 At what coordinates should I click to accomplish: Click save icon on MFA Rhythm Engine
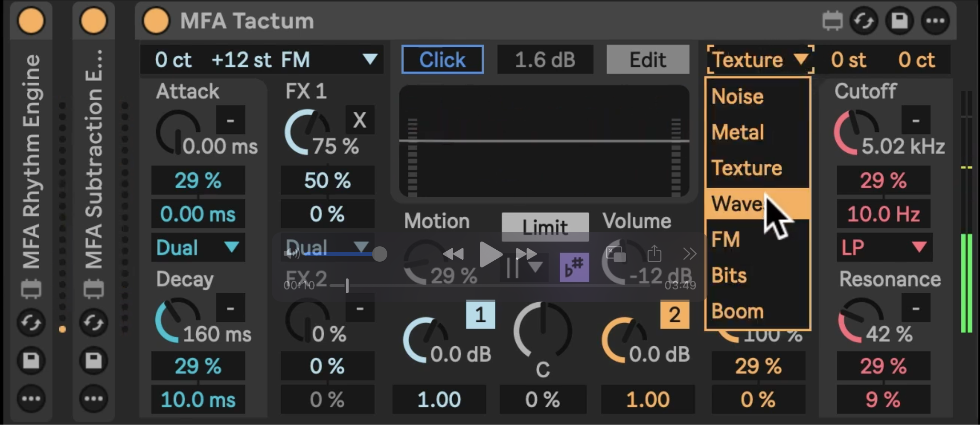31,361
